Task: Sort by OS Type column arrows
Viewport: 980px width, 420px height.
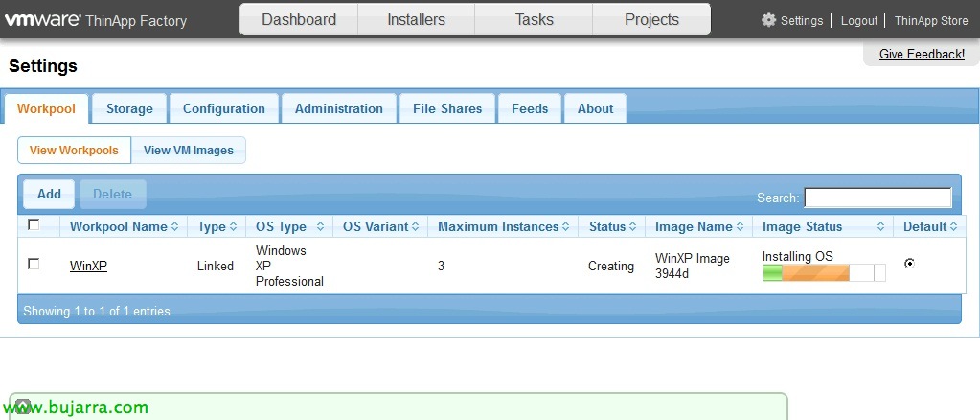Action: tap(321, 226)
